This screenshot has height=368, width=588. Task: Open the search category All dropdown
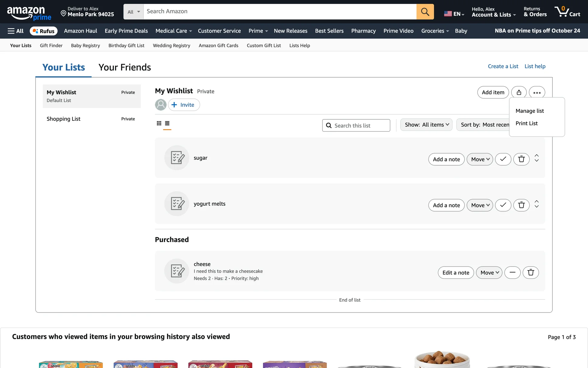(x=134, y=12)
